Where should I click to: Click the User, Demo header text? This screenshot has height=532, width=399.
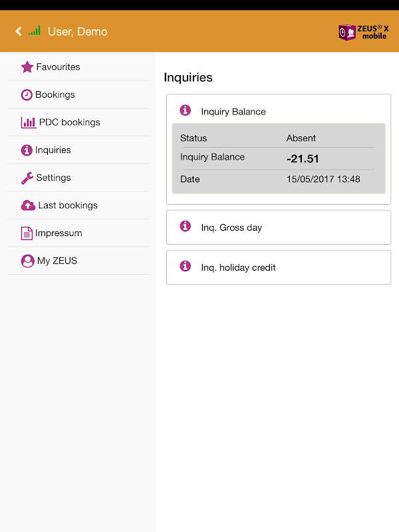77,31
